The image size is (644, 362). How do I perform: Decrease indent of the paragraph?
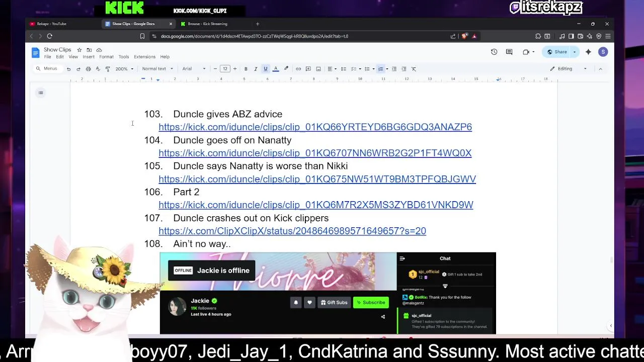point(394,69)
